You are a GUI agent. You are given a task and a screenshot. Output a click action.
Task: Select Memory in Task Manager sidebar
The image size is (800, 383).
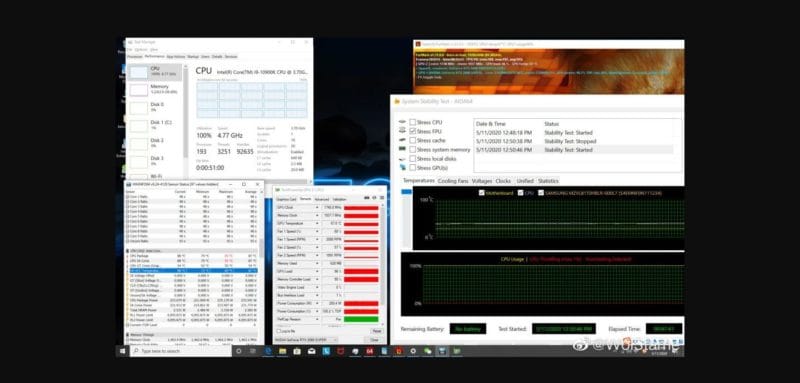pos(155,89)
